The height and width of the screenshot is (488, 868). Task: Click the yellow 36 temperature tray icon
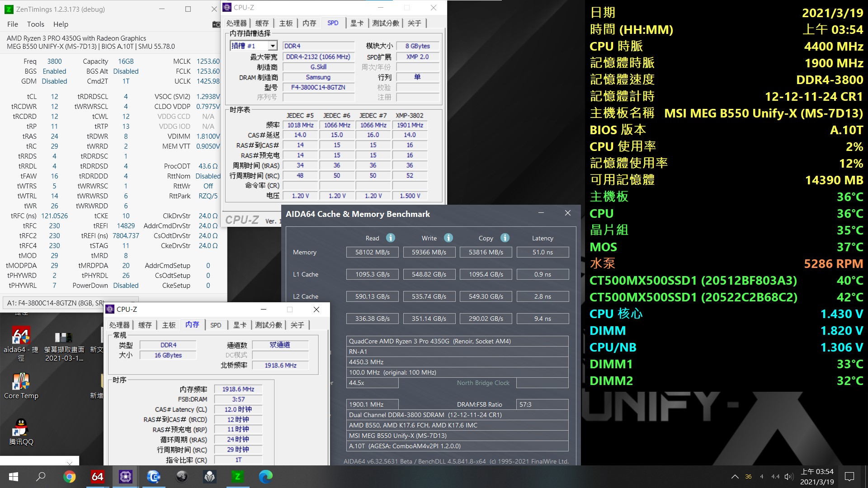pyautogui.click(x=748, y=477)
